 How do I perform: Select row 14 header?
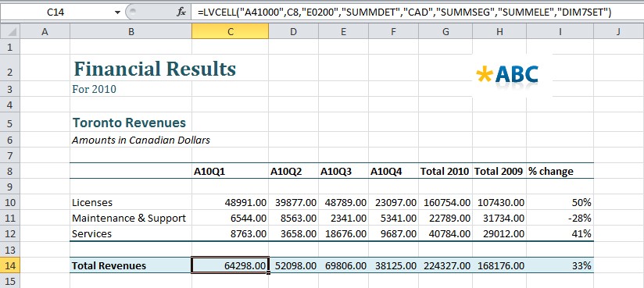click(x=10, y=265)
